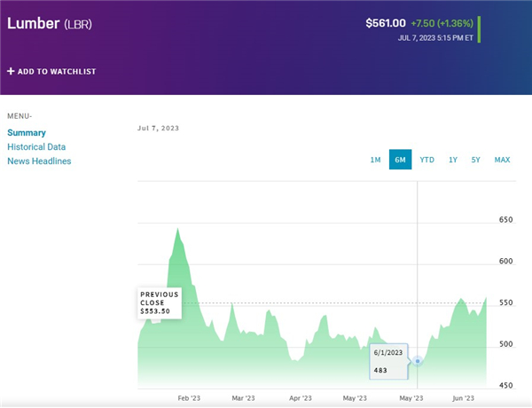Click the 6/1/2023 tooltip showing 483

click(x=387, y=361)
